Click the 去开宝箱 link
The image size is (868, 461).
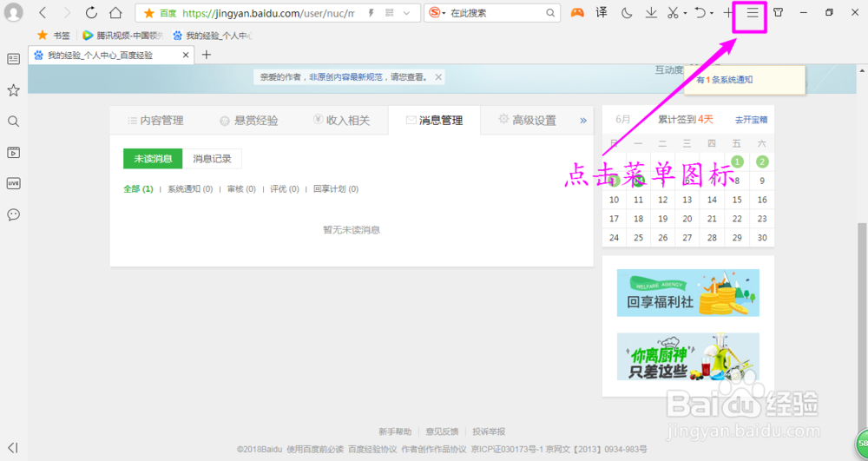pyautogui.click(x=751, y=120)
